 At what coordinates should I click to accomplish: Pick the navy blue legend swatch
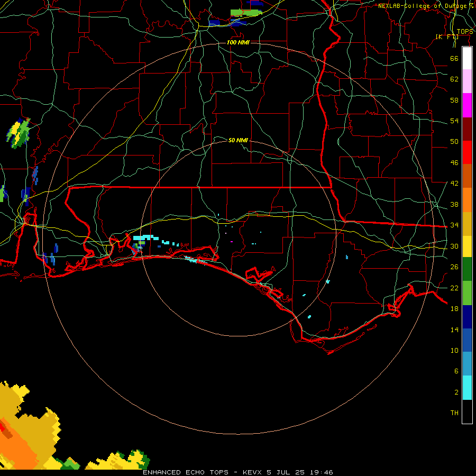[x=467, y=317]
